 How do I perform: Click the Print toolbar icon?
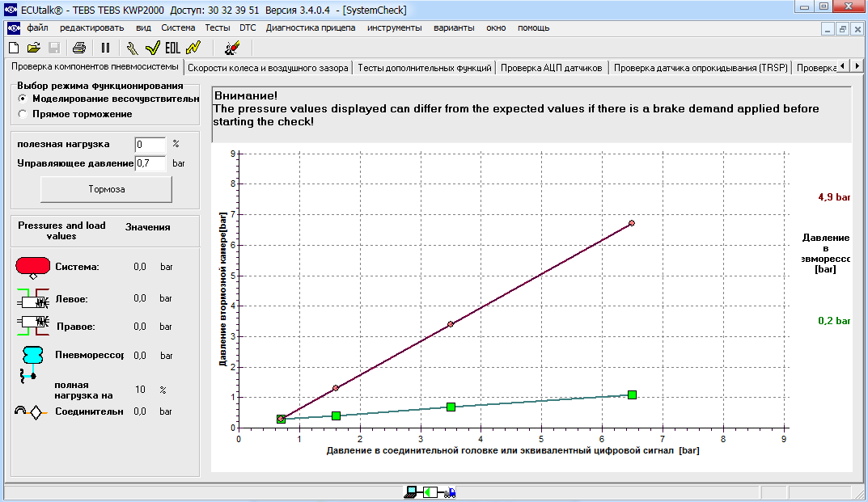(79, 48)
